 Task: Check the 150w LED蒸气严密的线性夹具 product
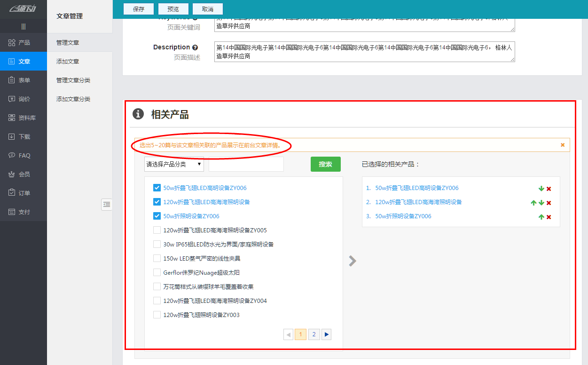[x=157, y=258]
